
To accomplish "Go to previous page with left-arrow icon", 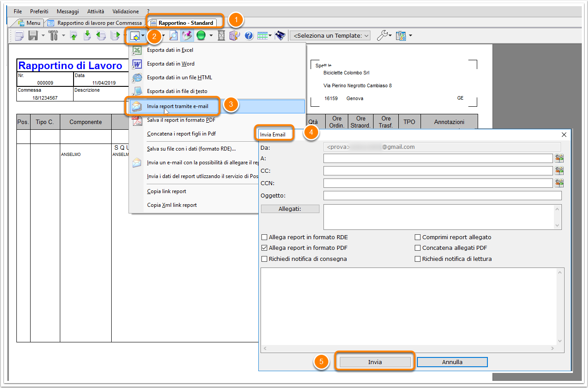I will click(101, 36).
